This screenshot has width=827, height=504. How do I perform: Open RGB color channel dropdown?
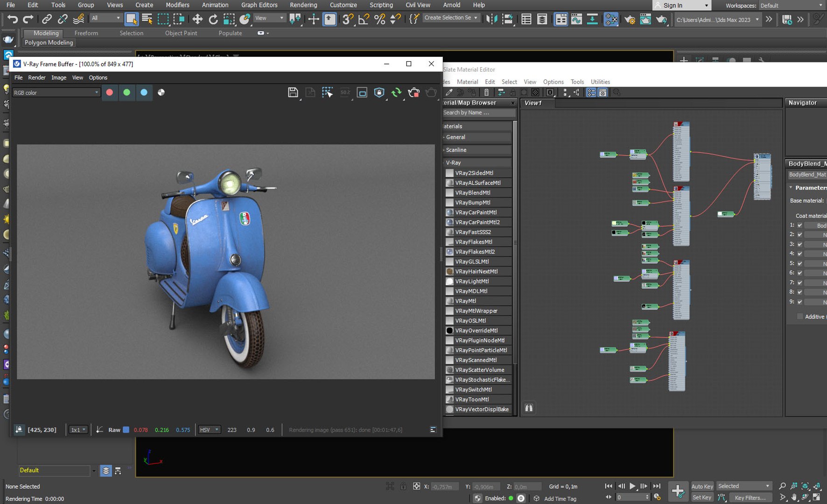(56, 92)
